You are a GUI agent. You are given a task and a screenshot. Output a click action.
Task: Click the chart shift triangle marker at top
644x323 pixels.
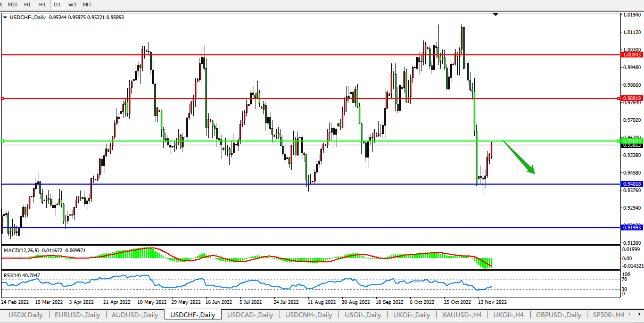coord(496,15)
